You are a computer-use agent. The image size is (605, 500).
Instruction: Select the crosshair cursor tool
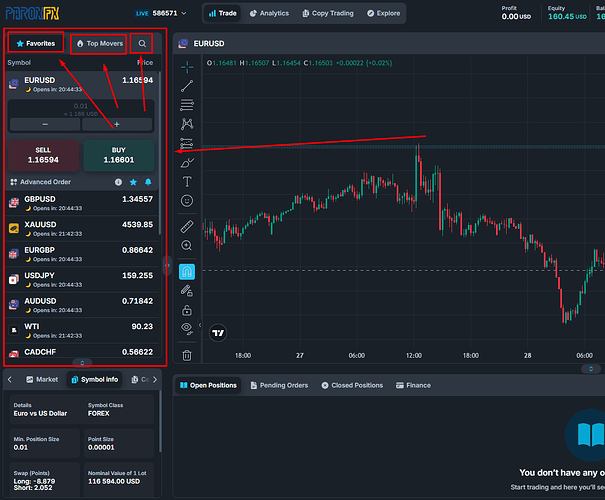coord(187,67)
